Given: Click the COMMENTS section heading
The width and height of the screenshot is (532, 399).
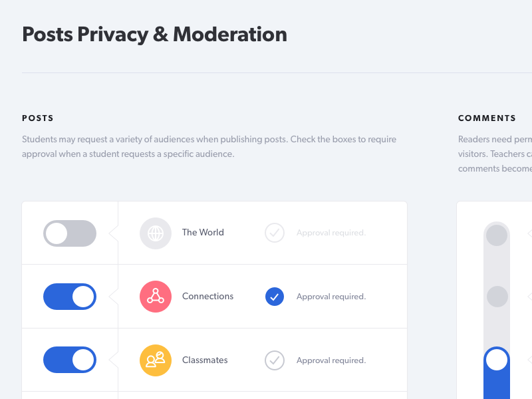Looking at the screenshot, I should 487,118.
